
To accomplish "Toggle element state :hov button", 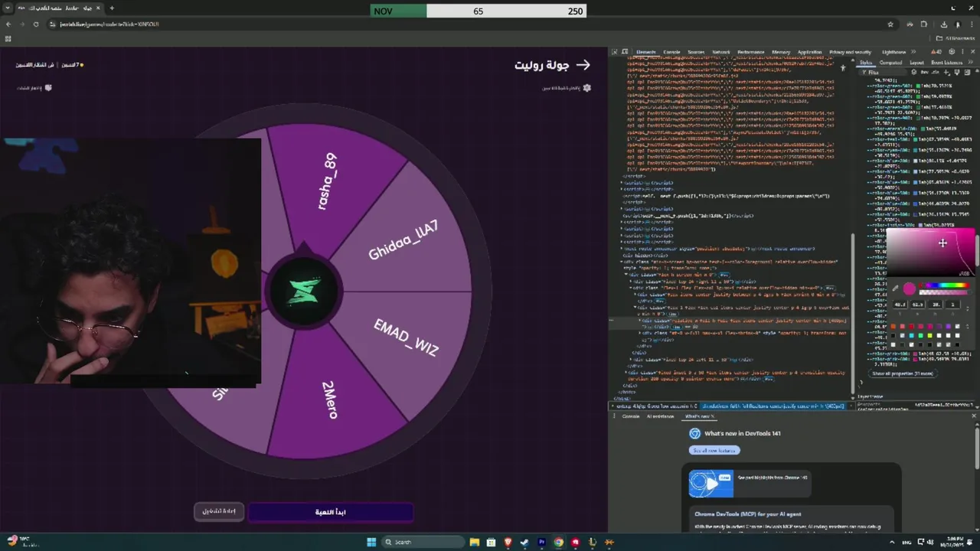I will pyautogui.click(x=924, y=72).
